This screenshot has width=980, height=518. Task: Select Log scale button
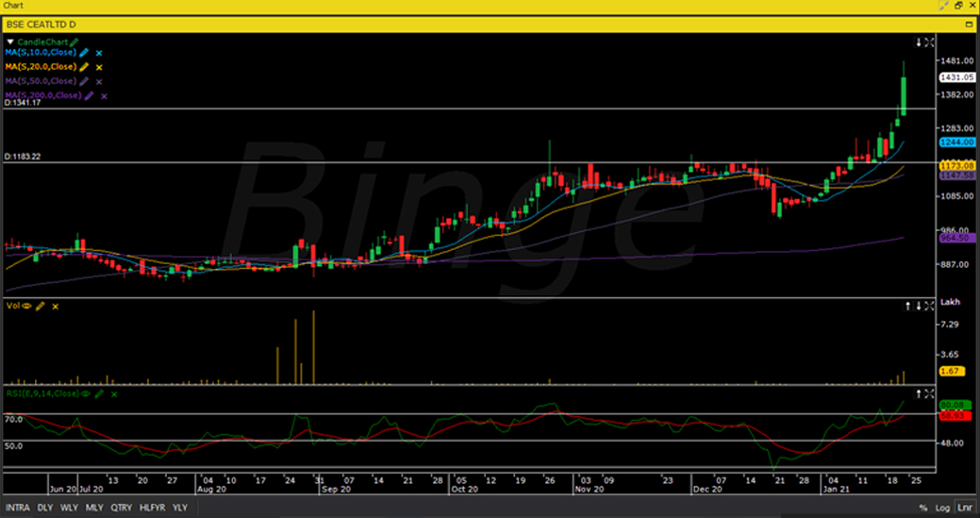pos(942,508)
